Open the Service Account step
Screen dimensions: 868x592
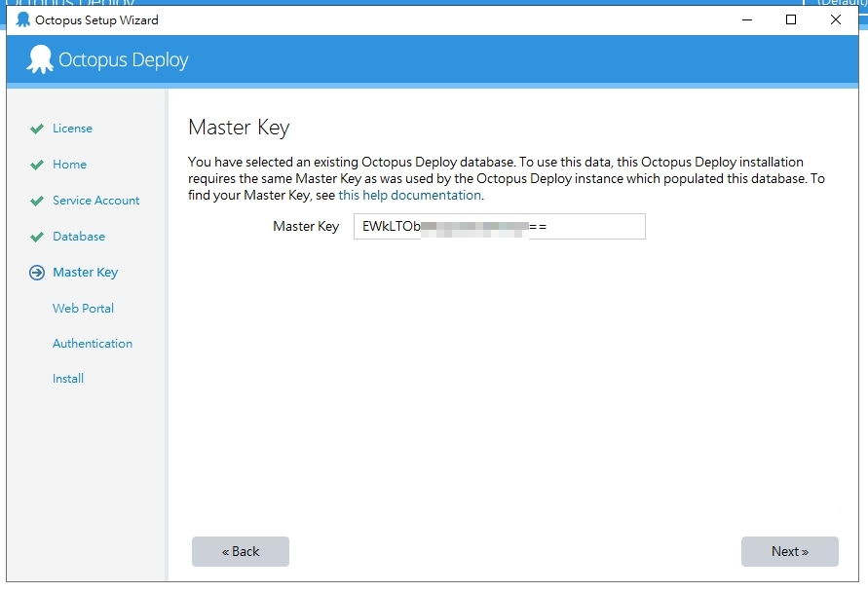[95, 201]
